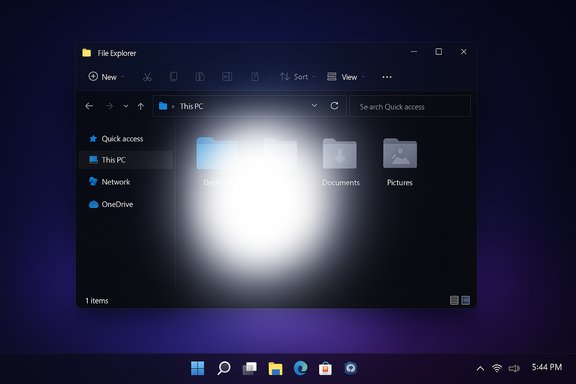Show hidden tray icons chevron
Screen dimensions: 576x384
pyautogui.click(x=480, y=368)
